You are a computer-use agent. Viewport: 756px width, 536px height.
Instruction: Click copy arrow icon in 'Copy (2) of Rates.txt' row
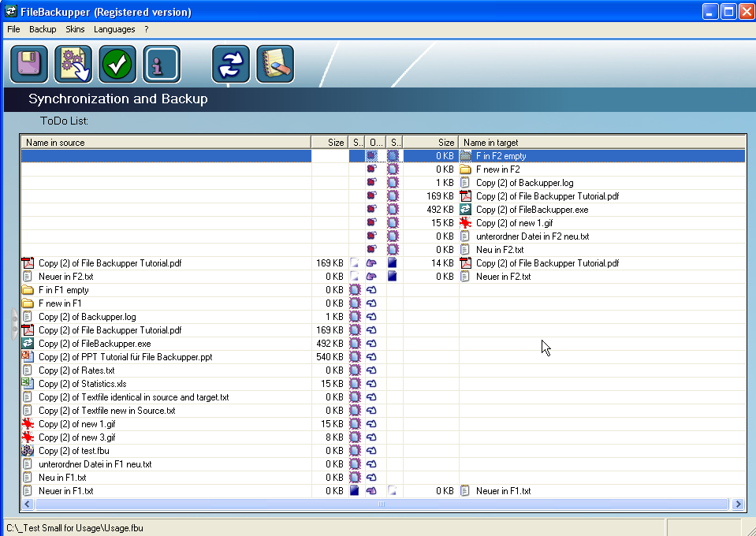(x=371, y=370)
